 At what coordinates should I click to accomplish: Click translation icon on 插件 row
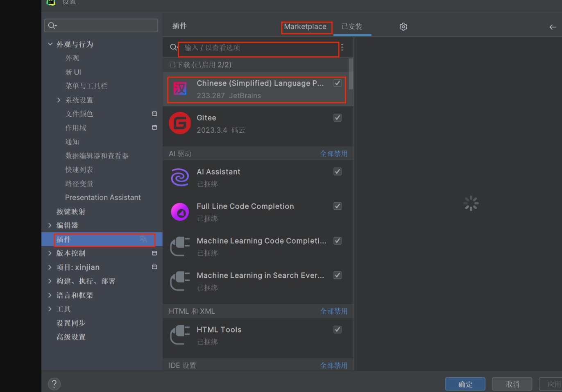143,239
